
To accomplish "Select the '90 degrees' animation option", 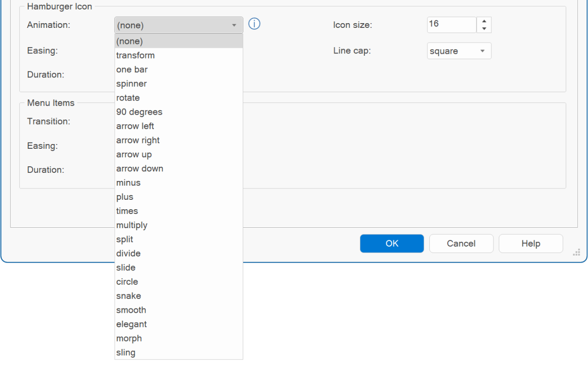I will 139,112.
